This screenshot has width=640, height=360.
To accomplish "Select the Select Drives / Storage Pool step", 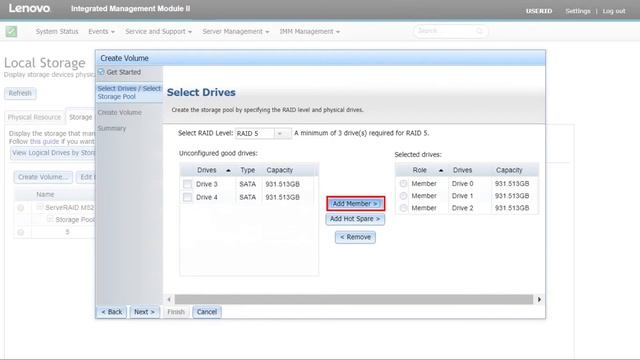I will click(x=129, y=93).
